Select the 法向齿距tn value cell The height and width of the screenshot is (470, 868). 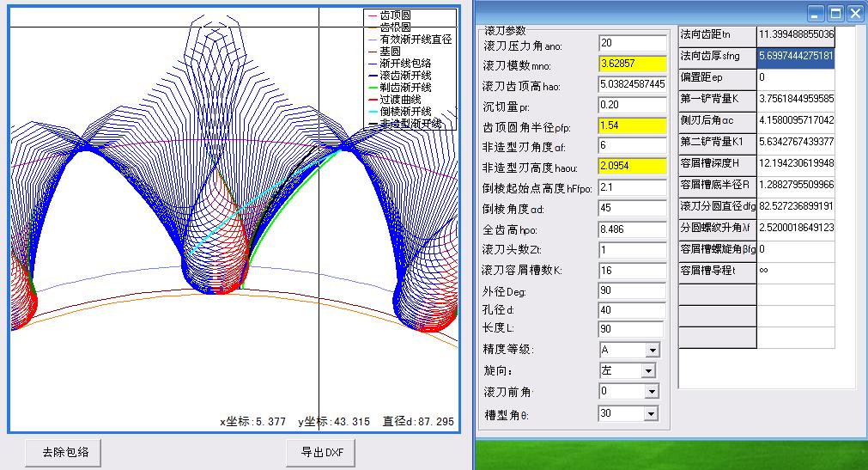tap(796, 35)
